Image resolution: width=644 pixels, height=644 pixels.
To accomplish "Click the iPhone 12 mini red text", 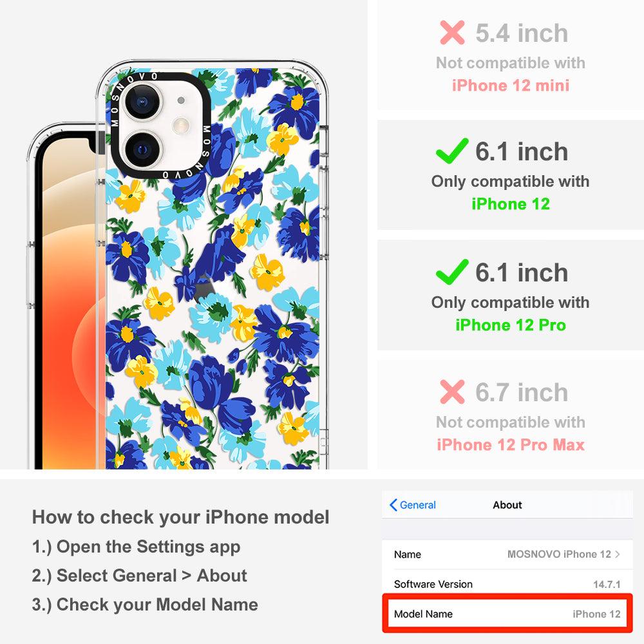I will (x=511, y=86).
